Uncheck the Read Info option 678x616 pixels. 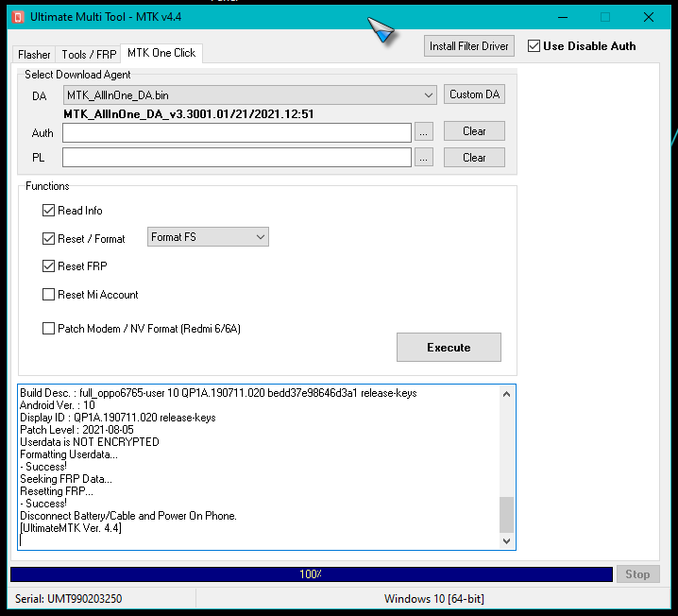tap(49, 211)
